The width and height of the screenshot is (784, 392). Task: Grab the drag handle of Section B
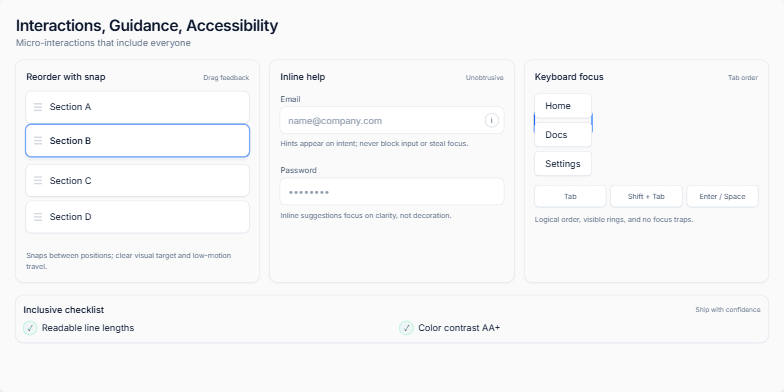tap(38, 141)
